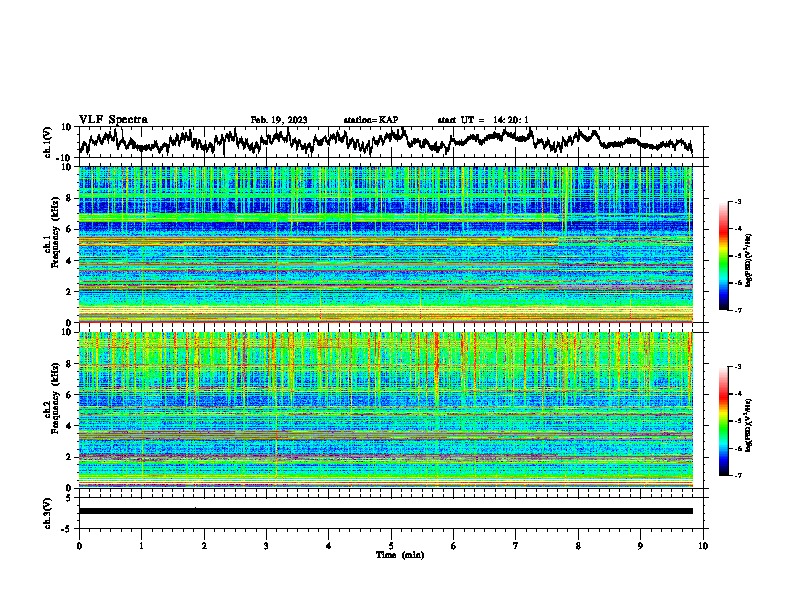This screenshot has width=792, height=612.
Task: Click the "4" kHz tick on ch.2 spectrogram
Action: (70, 426)
